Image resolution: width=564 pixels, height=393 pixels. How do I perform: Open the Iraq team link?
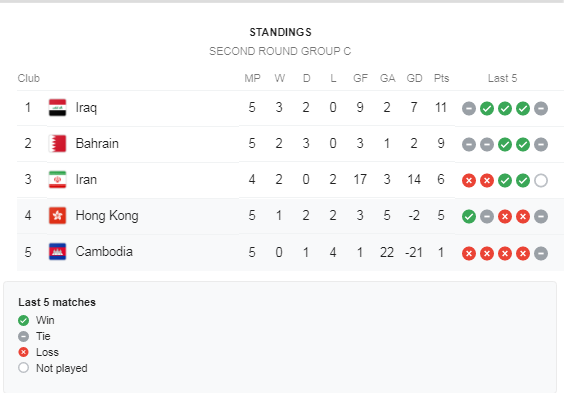tap(86, 108)
